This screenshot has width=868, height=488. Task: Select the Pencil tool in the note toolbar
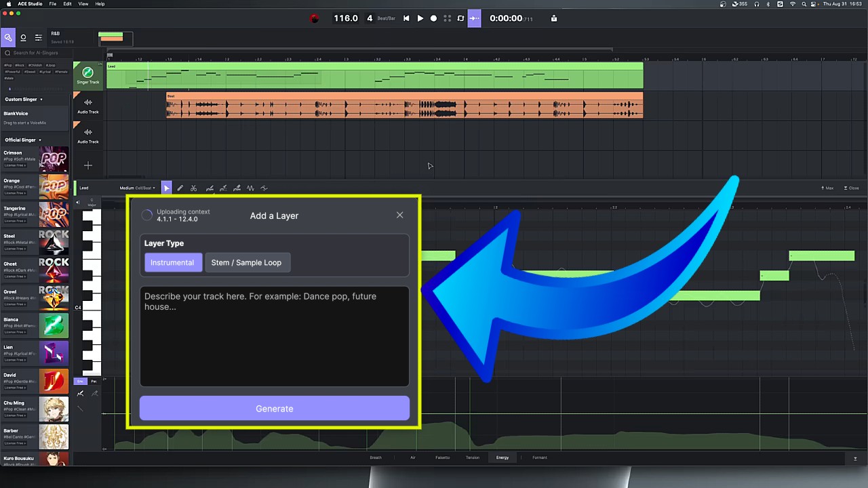point(180,188)
